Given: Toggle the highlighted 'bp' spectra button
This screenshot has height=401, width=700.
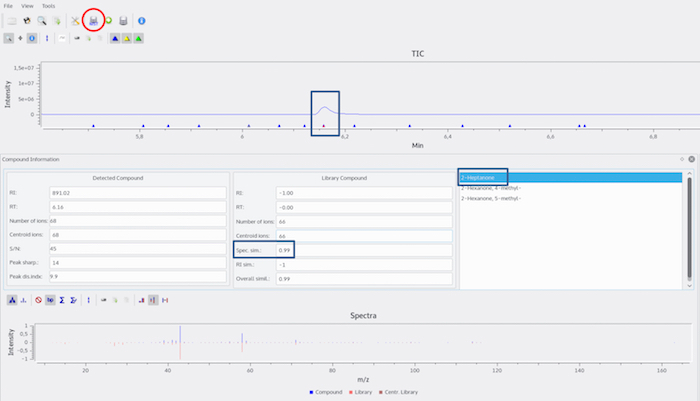Looking at the screenshot, I should click(x=49, y=299).
